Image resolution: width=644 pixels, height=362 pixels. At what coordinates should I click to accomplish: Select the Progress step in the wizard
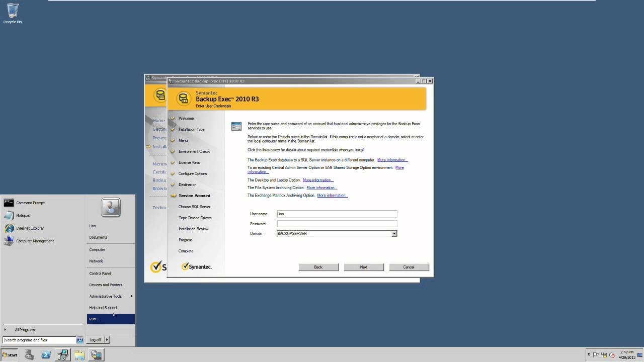click(185, 240)
